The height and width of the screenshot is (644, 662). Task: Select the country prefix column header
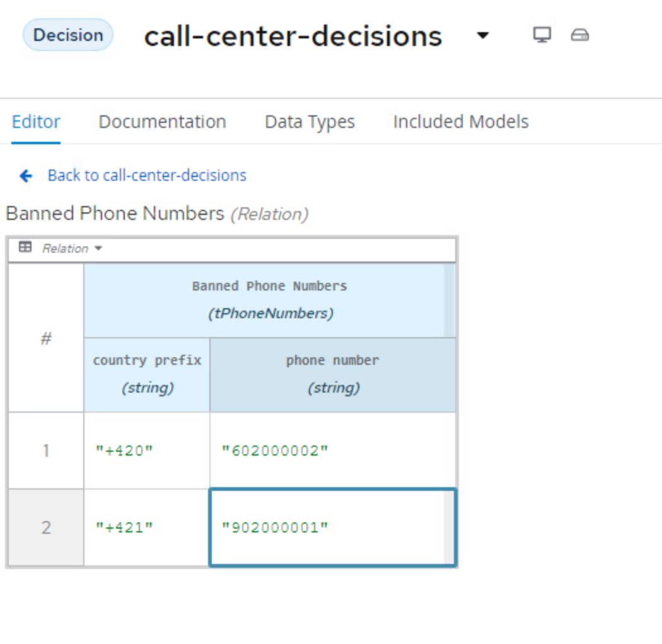click(x=147, y=374)
